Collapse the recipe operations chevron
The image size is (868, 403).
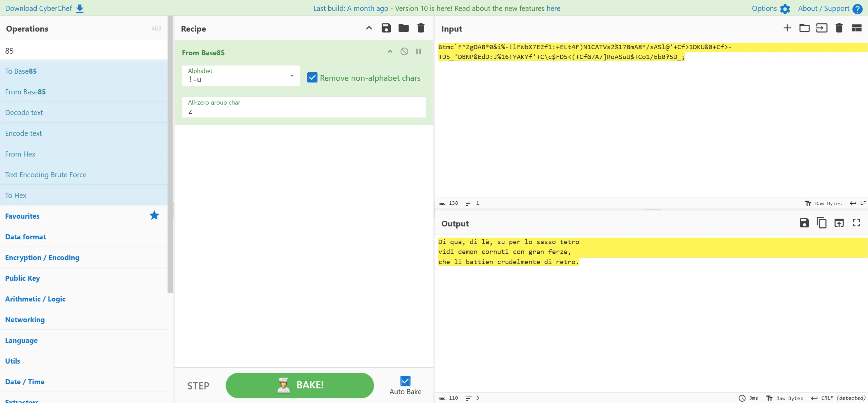tap(369, 28)
